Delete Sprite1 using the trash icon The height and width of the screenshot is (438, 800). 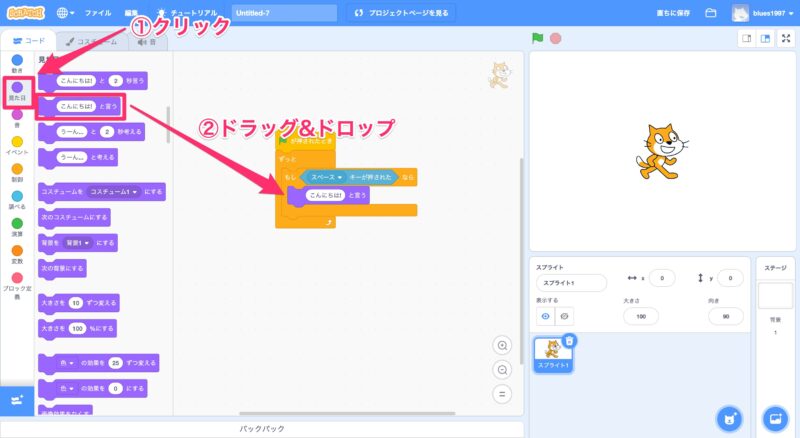pos(569,341)
